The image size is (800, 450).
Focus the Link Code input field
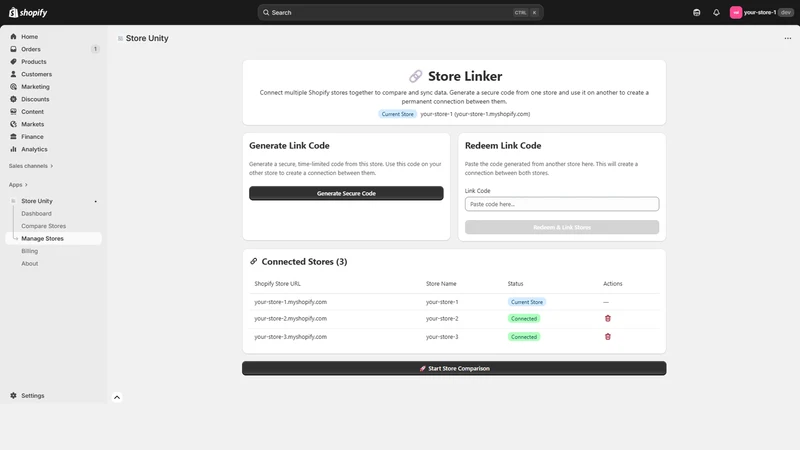pos(562,204)
